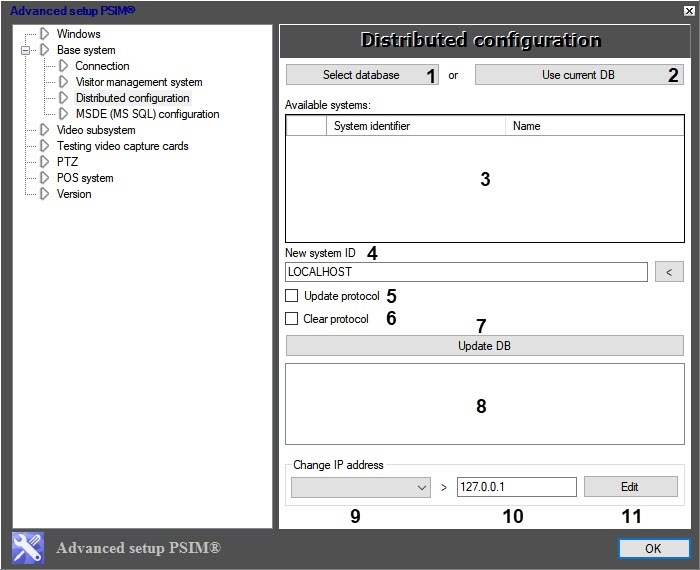Click the triangle icon beside Connection

click(63, 66)
